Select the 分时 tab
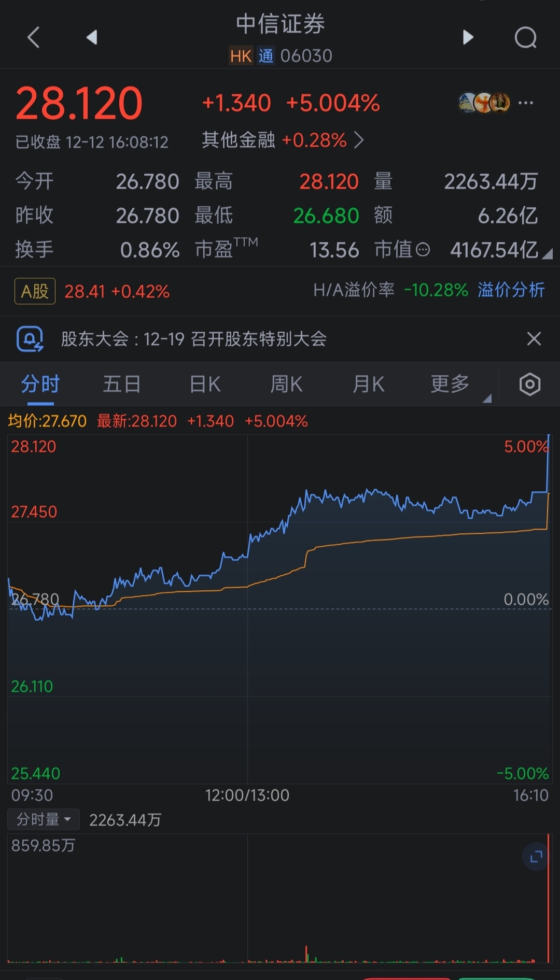Screen dimensions: 560x980 [x=40, y=385]
